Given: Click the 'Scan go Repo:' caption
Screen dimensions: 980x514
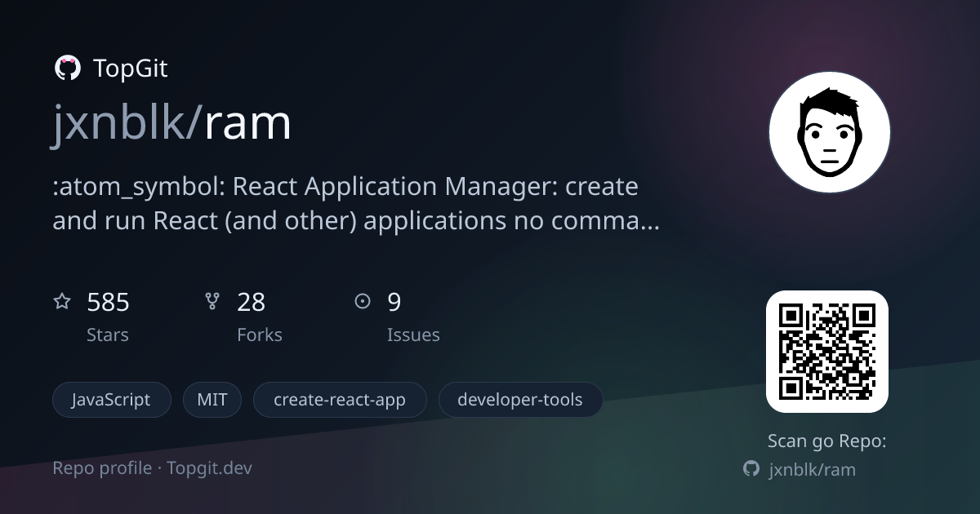Looking at the screenshot, I should click(x=827, y=441).
